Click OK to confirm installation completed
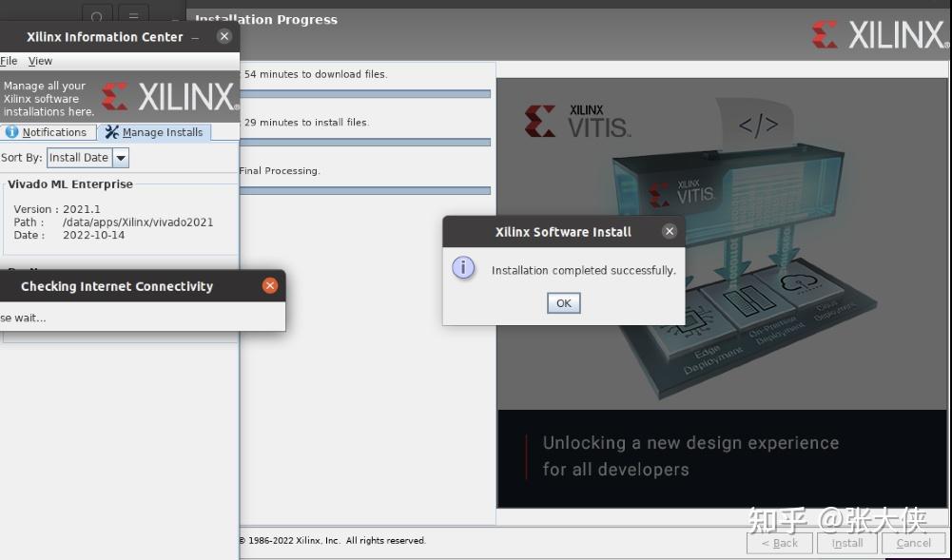Viewport: 952px width, 560px height. pos(563,302)
